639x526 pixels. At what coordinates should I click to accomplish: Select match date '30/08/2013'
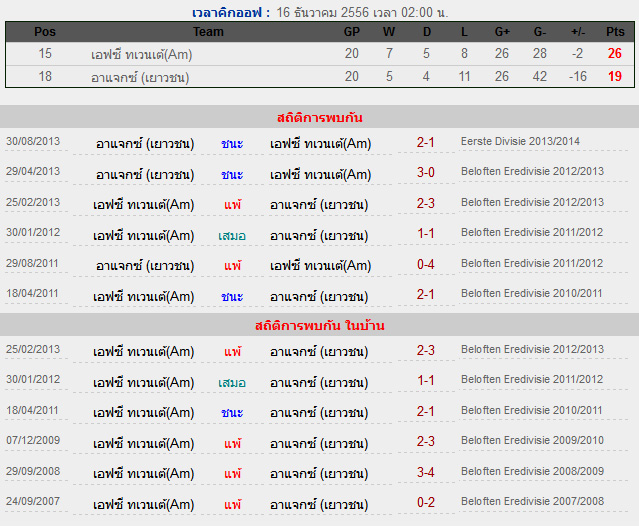click(33, 141)
